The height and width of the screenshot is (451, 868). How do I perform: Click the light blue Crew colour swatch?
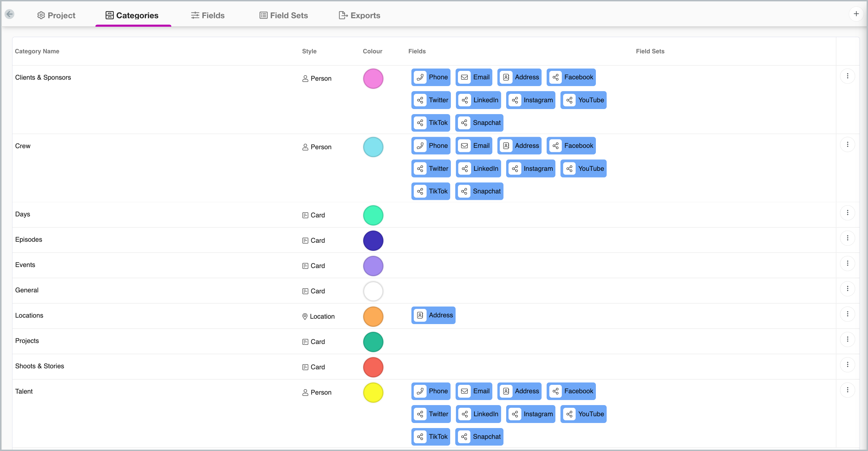click(x=373, y=147)
